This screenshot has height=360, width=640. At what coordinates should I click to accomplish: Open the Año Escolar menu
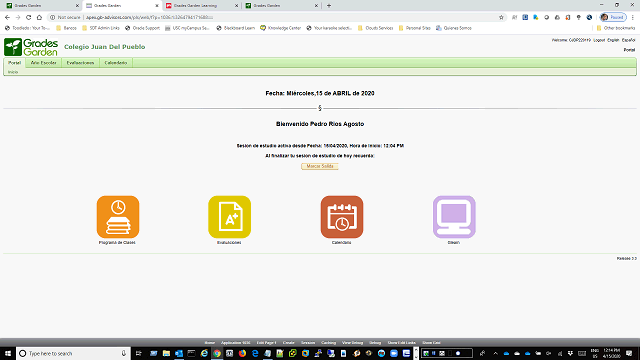pyautogui.click(x=44, y=63)
